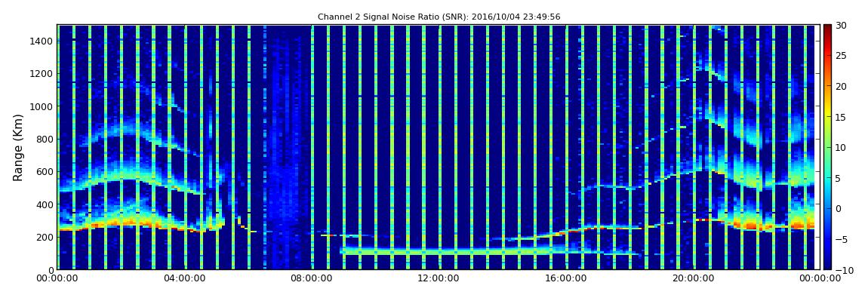
Task: Click the colorbar tick label 30
Action: (x=842, y=26)
